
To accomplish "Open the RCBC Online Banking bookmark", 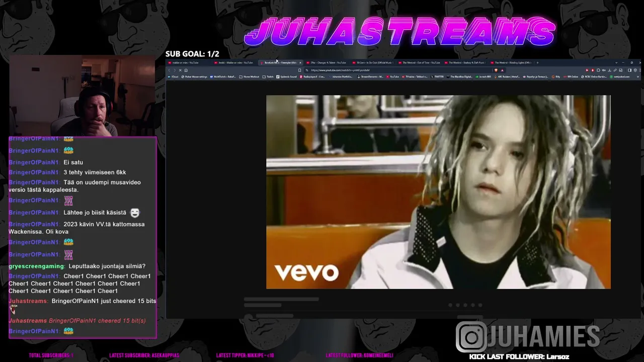I will click(x=594, y=77).
